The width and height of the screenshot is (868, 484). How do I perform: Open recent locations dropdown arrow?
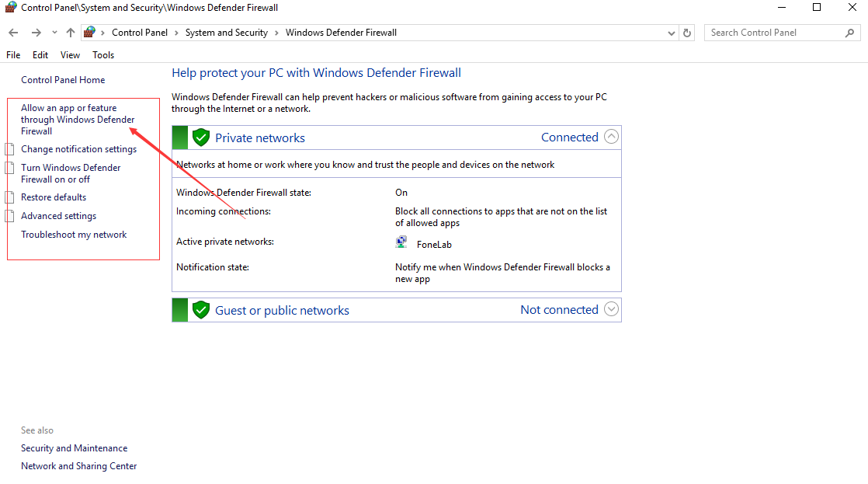tap(54, 33)
